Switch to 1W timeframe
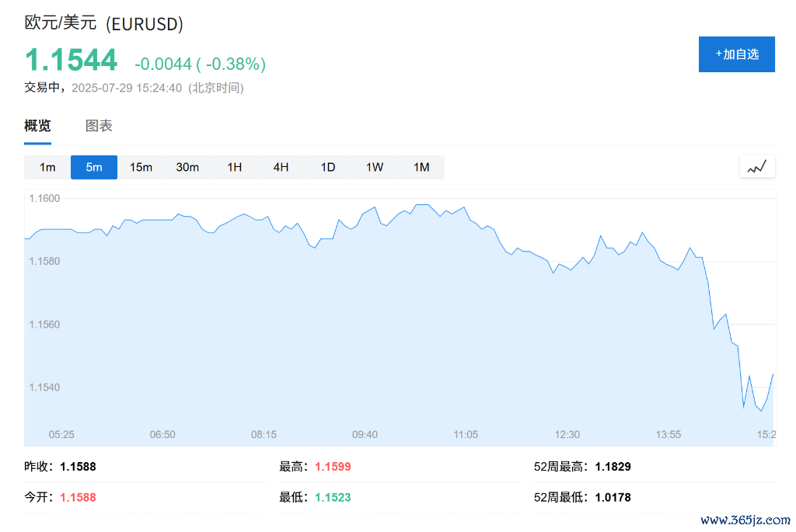796x532 pixels. 375,167
